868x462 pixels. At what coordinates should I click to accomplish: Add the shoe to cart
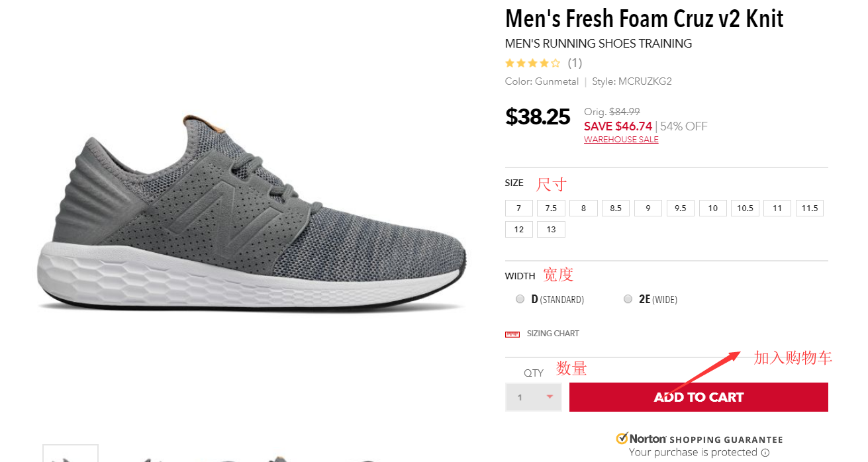(699, 397)
